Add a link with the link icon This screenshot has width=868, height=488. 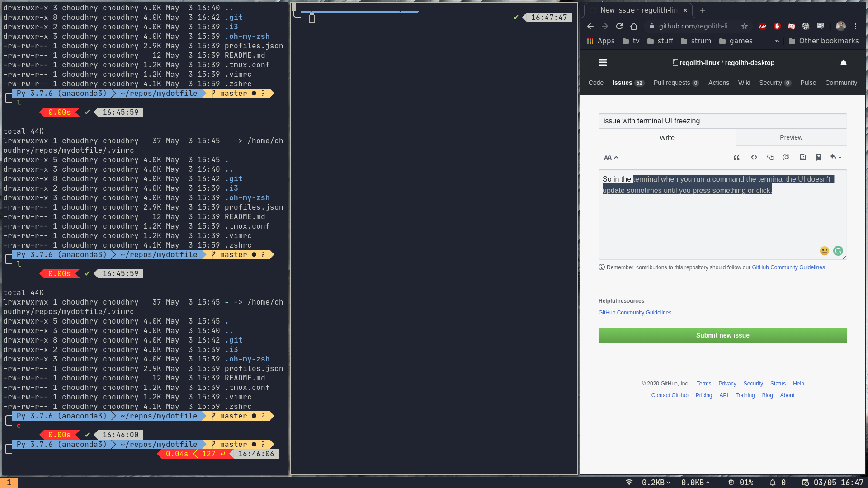click(x=771, y=157)
